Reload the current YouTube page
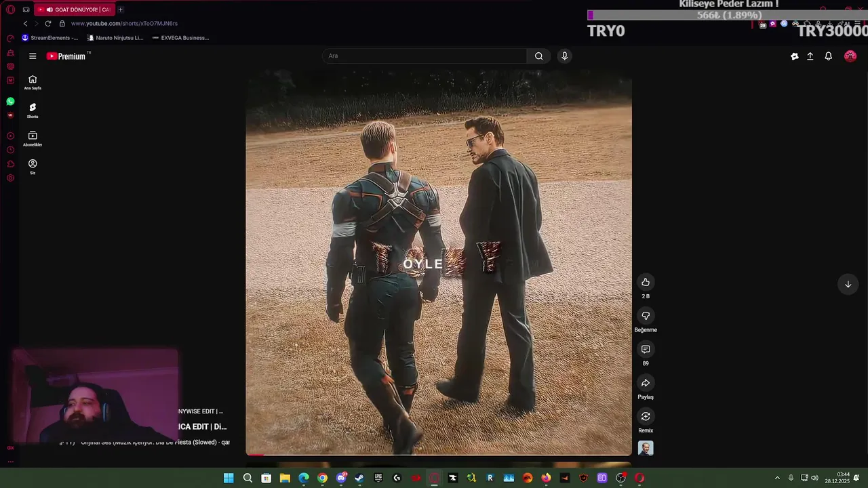Viewport: 868px width, 488px height. (x=47, y=23)
